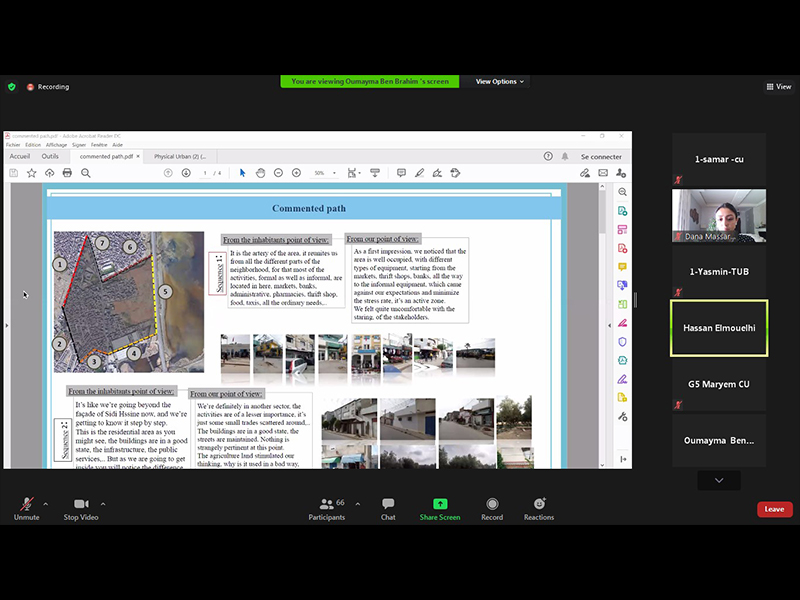Viewport: 800px width, 600px height.
Task: Expand video options arrow beside Stop Video
Action: [x=103, y=503]
